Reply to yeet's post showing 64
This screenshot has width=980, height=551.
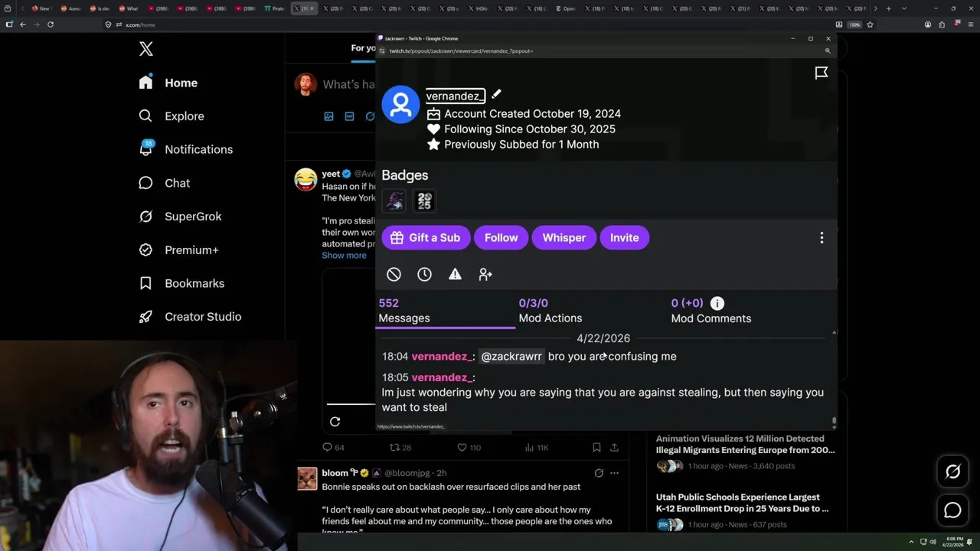point(333,448)
